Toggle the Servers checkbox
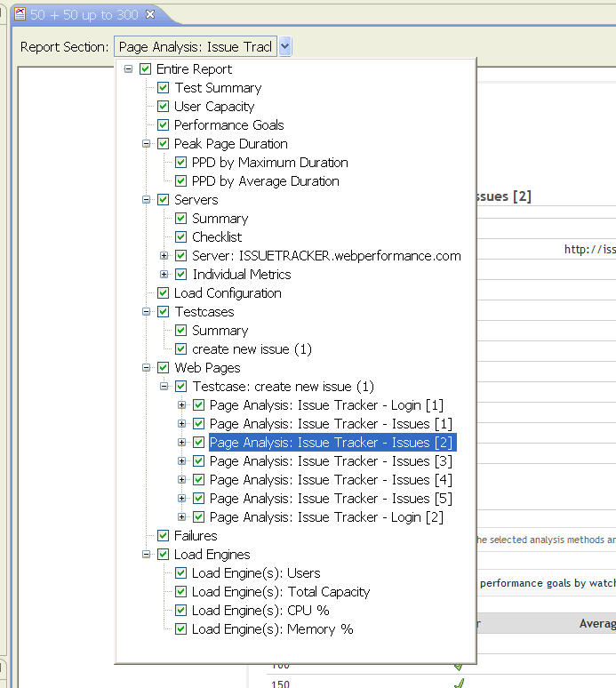616x688 pixels. [x=164, y=200]
